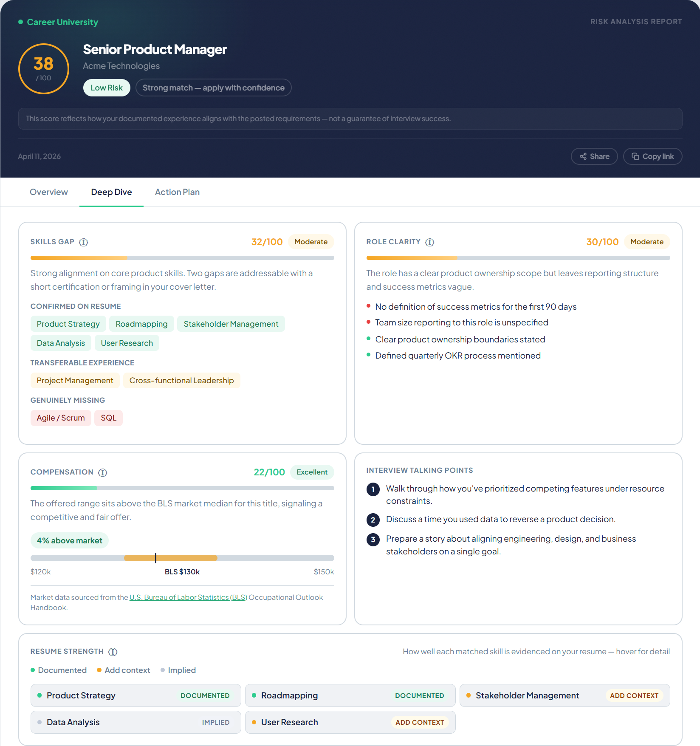700x746 pixels.
Task: Open the U.S. Bureau of Labor Statistics link
Action: coord(188,597)
